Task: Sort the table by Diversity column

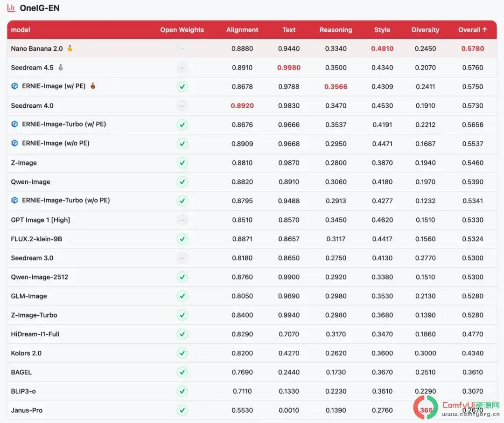Action: pyautogui.click(x=425, y=30)
